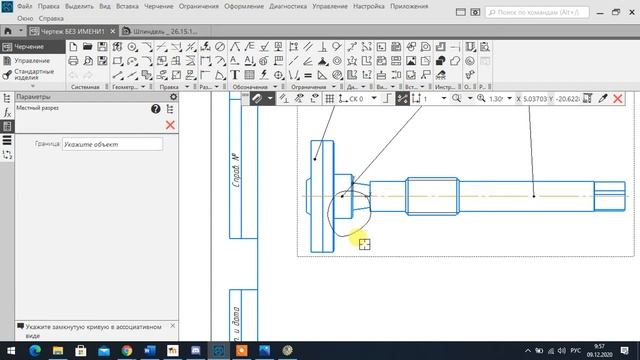Expand the Ограничения toolbar group
Viewport: 640px width, 360px height.
click(333, 87)
